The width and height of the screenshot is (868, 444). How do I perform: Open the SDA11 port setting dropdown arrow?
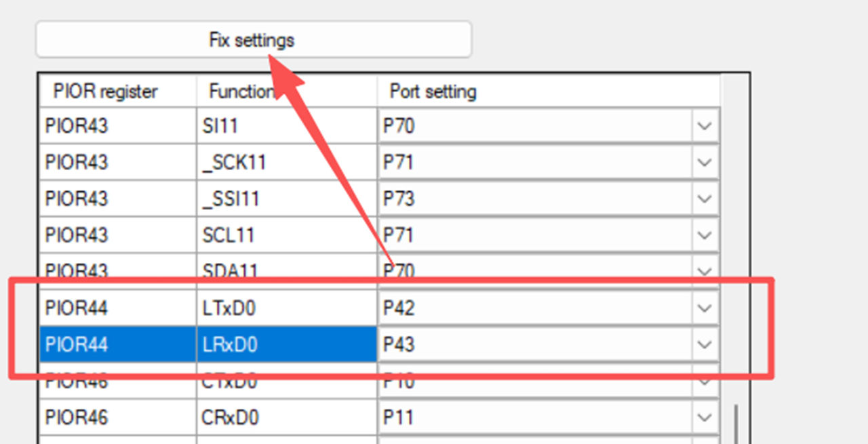pyautogui.click(x=705, y=270)
